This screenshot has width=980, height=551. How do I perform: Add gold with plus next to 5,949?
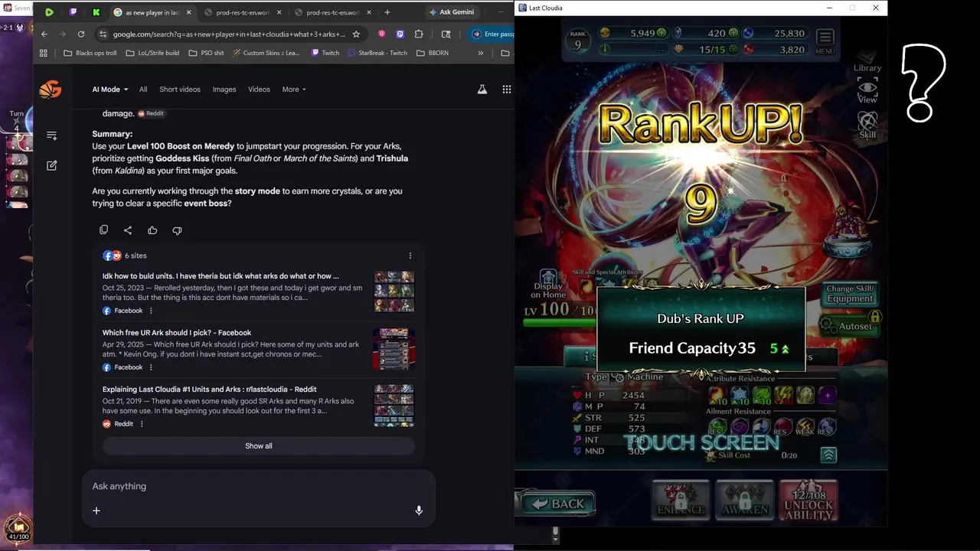(x=661, y=34)
